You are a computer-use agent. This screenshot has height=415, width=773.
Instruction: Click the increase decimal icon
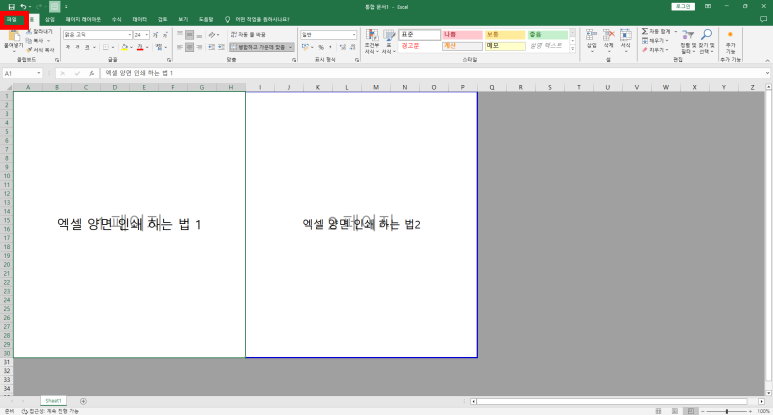click(343, 47)
